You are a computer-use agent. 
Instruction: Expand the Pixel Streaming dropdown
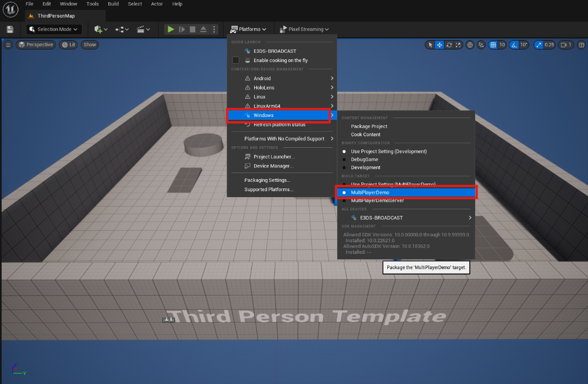tap(304, 29)
